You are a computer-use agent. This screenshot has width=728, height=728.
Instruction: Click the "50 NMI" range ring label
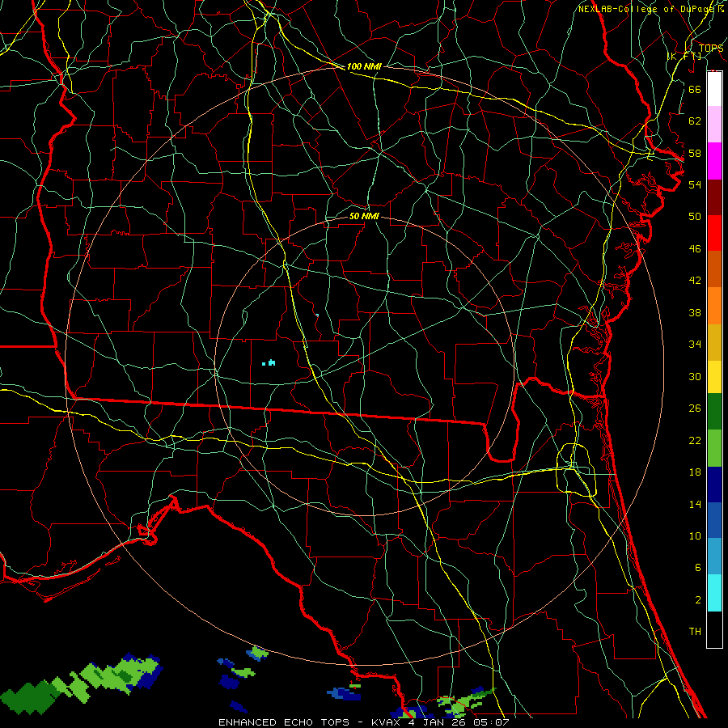[x=364, y=216]
